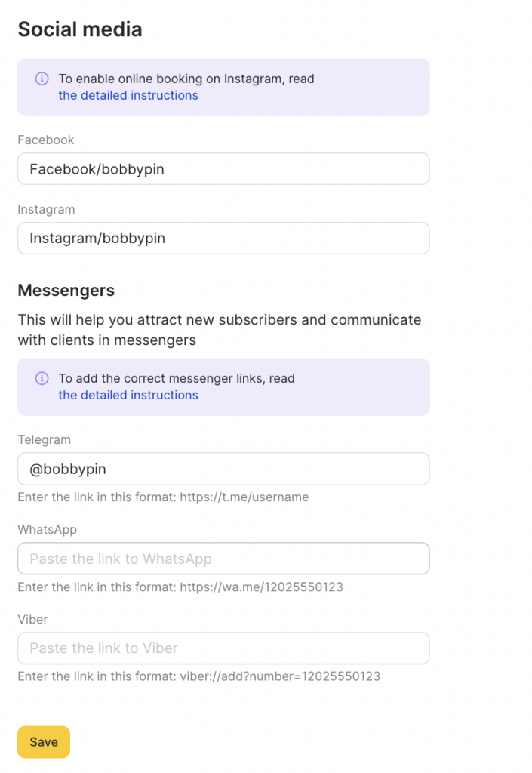
Task: Click the Facebook input field
Action: [223, 169]
